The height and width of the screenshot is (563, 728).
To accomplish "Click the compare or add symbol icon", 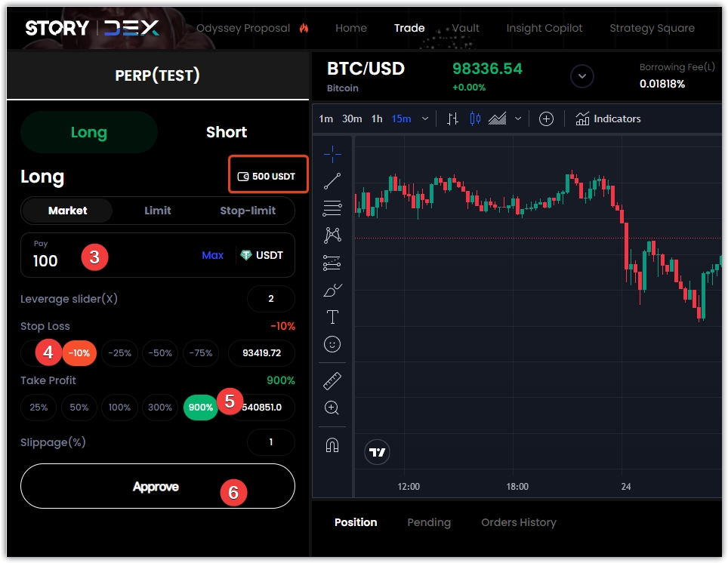I will click(x=546, y=119).
